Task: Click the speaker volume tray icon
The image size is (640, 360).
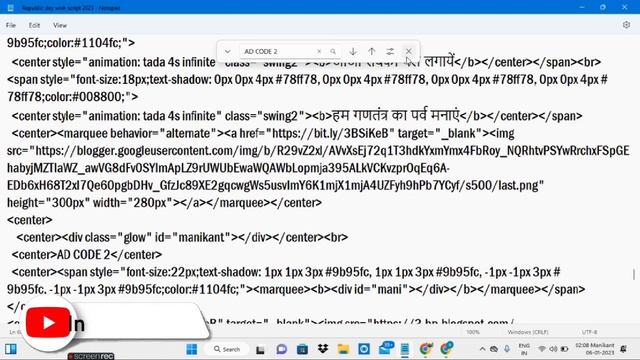Action: pos(553,349)
